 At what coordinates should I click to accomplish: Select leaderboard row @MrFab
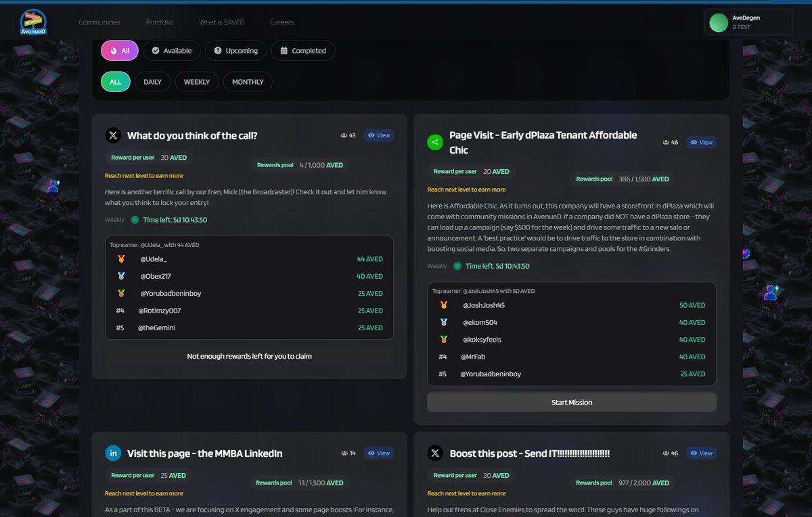(572, 357)
